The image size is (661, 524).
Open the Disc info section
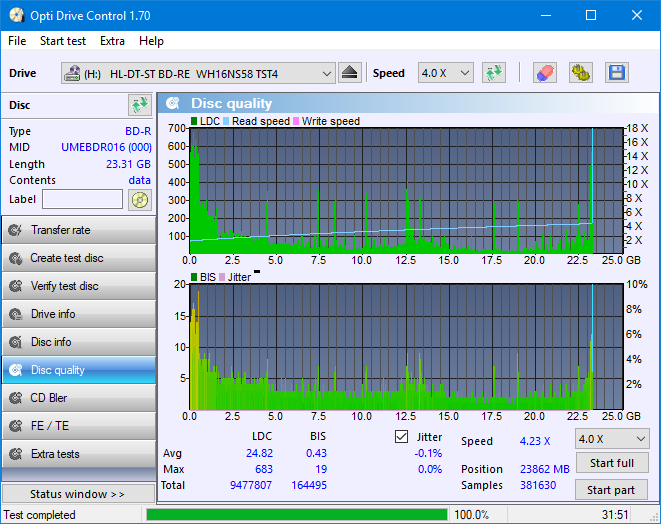pyautogui.click(x=79, y=342)
